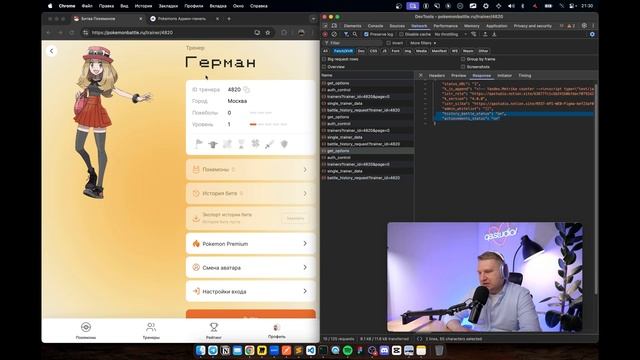Expand the Покемоны section row

[251, 169]
